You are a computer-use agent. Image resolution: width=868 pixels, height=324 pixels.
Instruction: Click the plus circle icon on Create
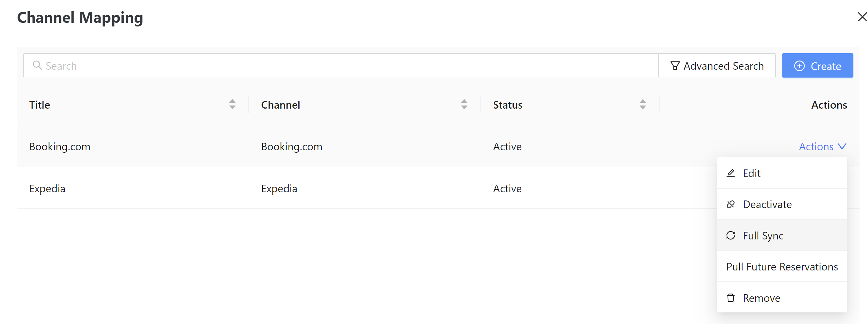click(x=799, y=65)
